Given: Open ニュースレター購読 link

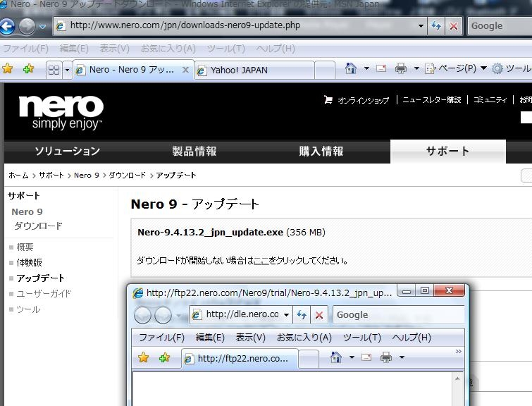Looking at the screenshot, I should pyautogui.click(x=431, y=100).
